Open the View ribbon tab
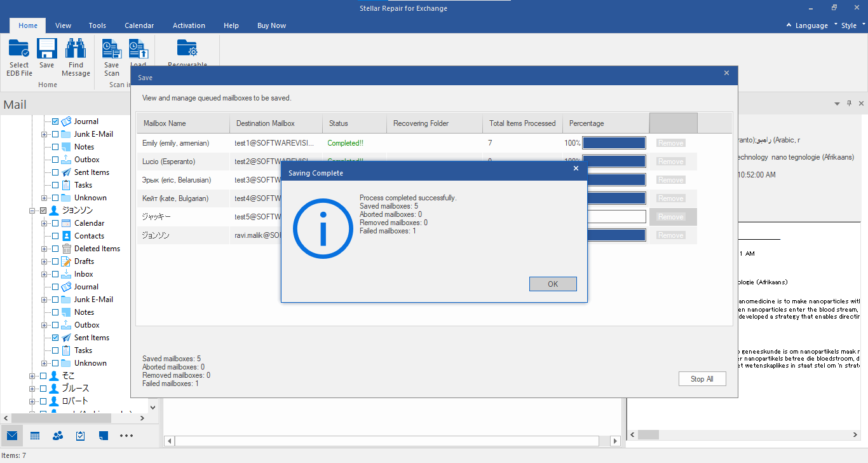Screen dimensions: 868x463 click(x=63, y=25)
